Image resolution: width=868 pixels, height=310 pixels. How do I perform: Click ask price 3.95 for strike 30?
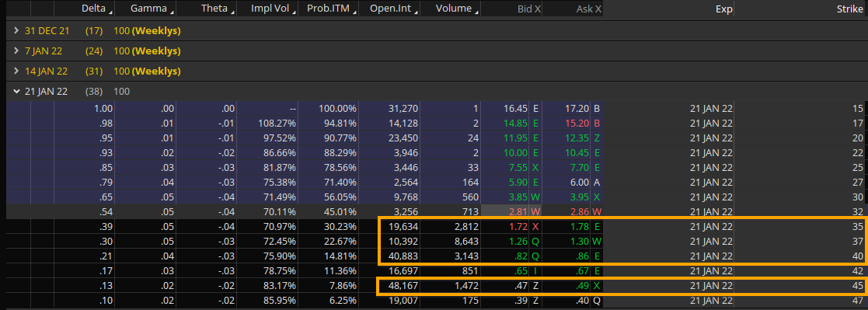580,197
